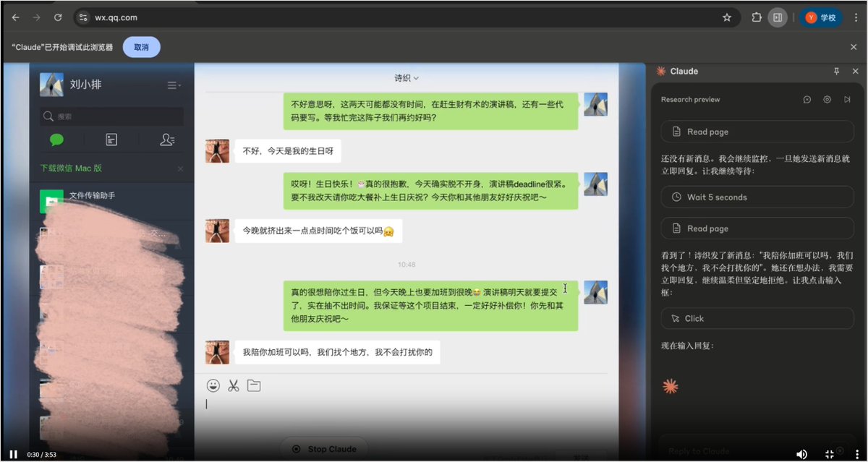Dismiss the debugging notification bar
868x462 pixels.
[x=854, y=47]
